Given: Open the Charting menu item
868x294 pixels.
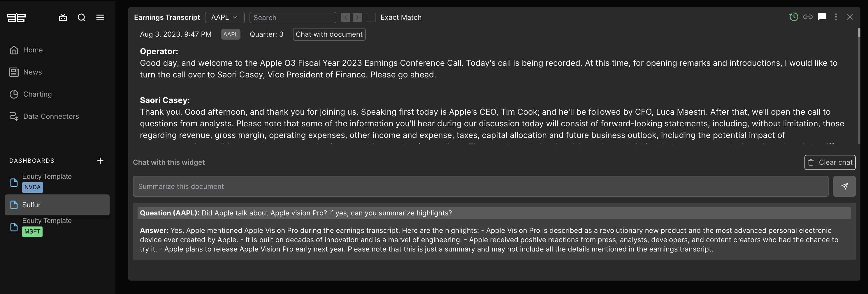Looking at the screenshot, I should 37,94.
